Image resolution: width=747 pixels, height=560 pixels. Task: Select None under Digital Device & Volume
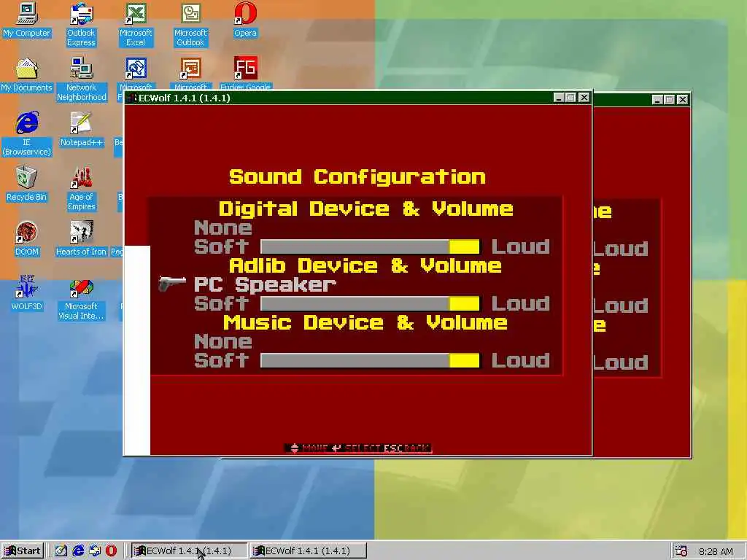pyautogui.click(x=223, y=227)
